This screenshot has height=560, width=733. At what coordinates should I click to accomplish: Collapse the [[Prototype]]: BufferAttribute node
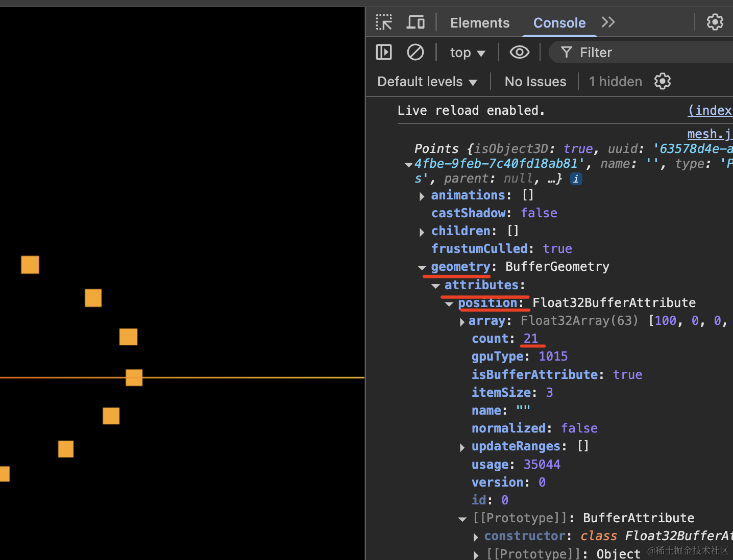[x=462, y=519]
